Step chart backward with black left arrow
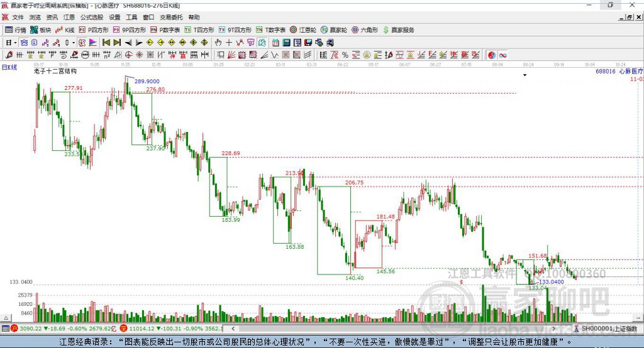Image resolution: width=644 pixels, height=348 pixels. 128,43
